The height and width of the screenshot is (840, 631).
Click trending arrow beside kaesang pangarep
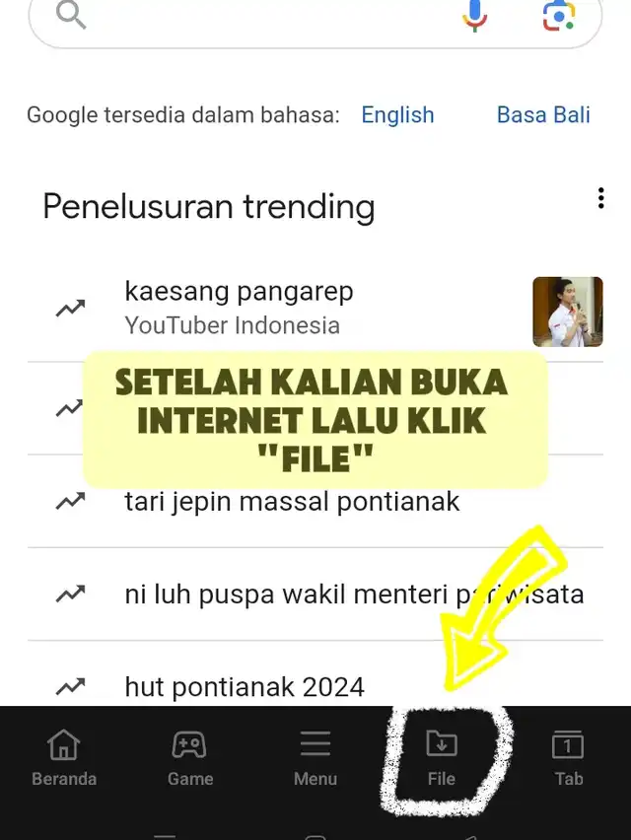[x=70, y=308]
